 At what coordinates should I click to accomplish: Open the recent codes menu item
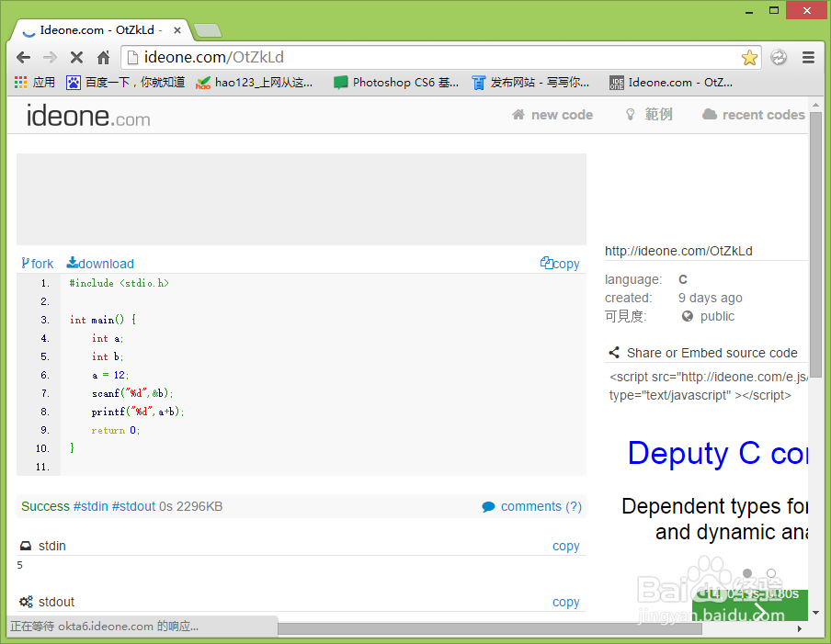click(754, 115)
